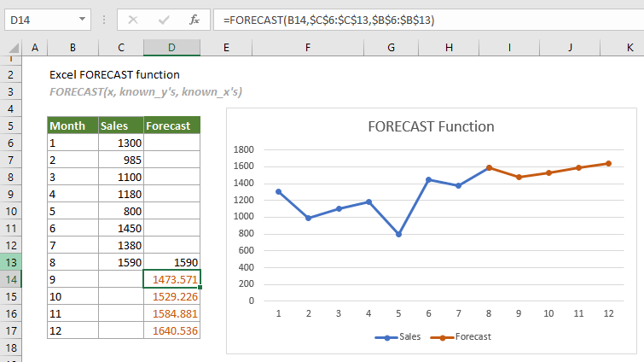644x362 pixels.
Task: Open the Name Box dropdown arrow
Action: pyautogui.click(x=82, y=19)
